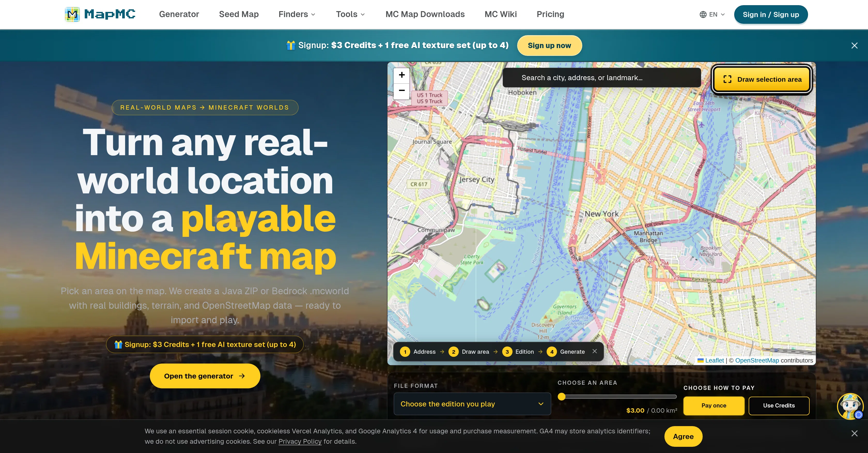Click the $3.00 price value

pos(635,411)
